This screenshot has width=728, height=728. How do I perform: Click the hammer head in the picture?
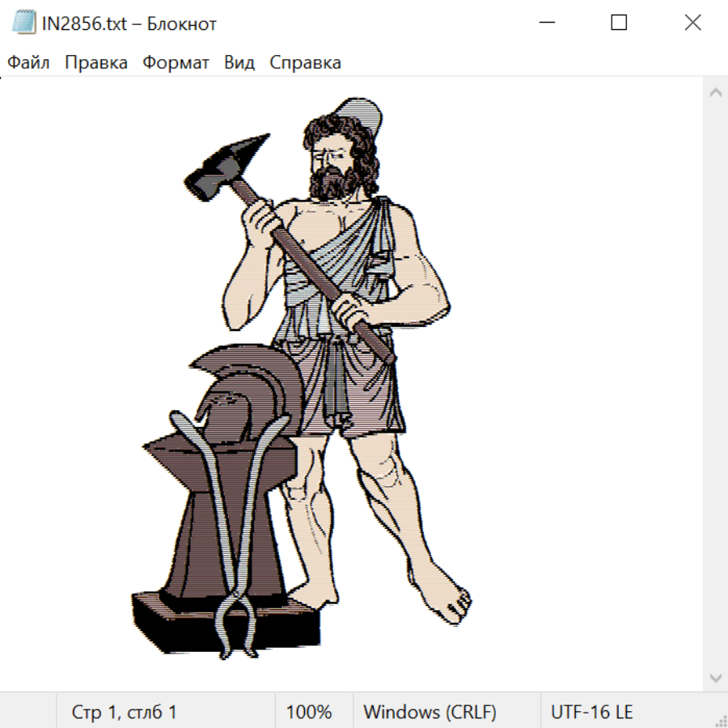226,164
